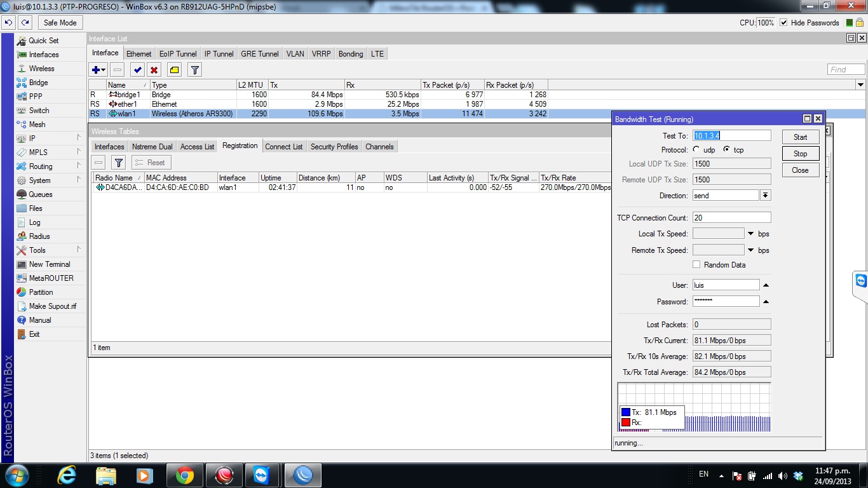
Task: Switch to the VLAN tab
Action: point(295,54)
